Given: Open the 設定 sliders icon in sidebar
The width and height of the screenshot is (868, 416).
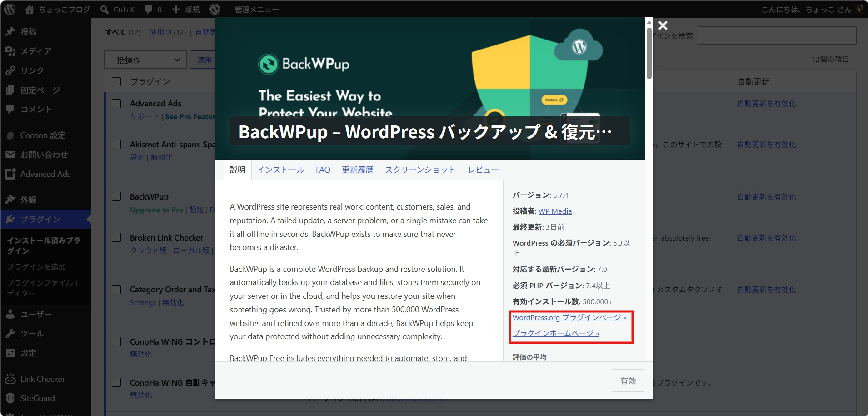Looking at the screenshot, I should click(x=10, y=353).
